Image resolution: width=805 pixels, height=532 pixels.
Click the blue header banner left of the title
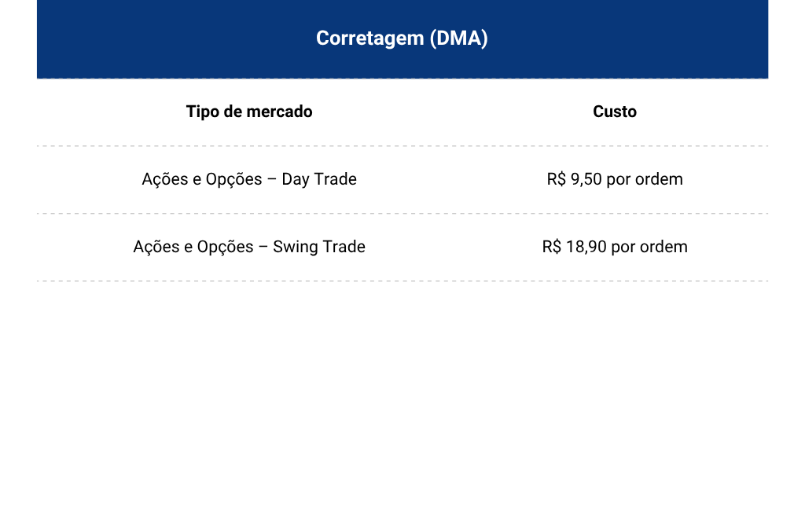pyautogui.click(x=175, y=39)
